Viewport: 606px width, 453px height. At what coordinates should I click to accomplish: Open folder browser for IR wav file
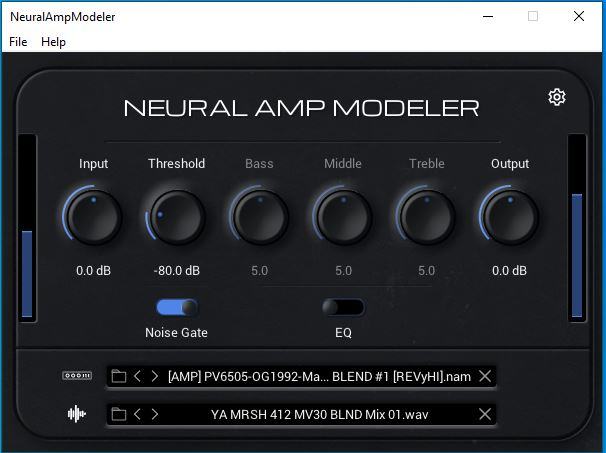pyautogui.click(x=119, y=414)
